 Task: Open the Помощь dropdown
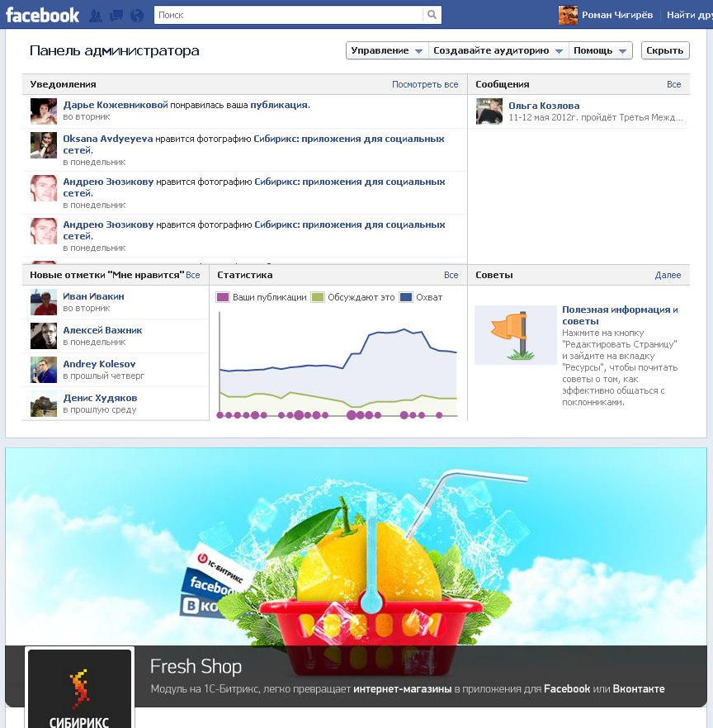[x=600, y=50]
